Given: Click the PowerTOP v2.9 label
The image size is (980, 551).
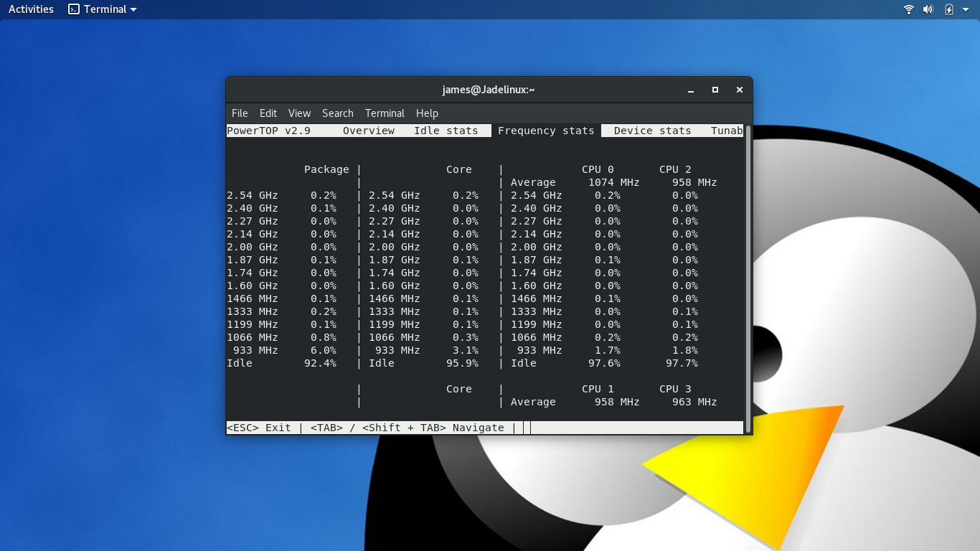Looking at the screenshot, I should click(269, 131).
